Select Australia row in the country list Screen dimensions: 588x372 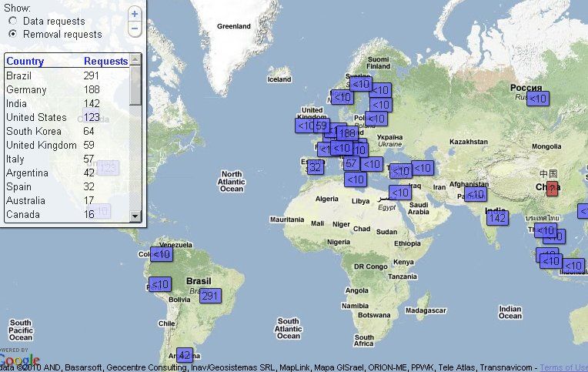click(x=67, y=201)
